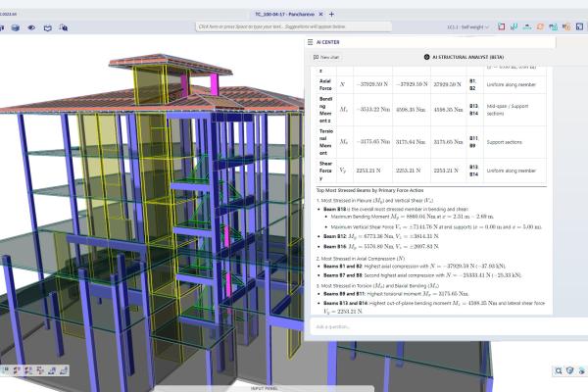Viewport: 588px width, 392px height.
Task: Click the fourth icon in bottom-left view toolbar
Action: pos(40,370)
